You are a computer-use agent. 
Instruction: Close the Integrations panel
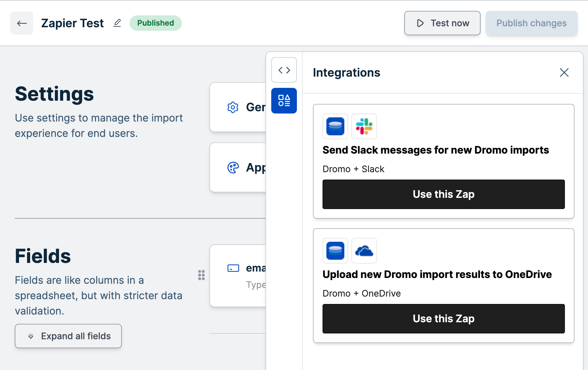coord(564,72)
